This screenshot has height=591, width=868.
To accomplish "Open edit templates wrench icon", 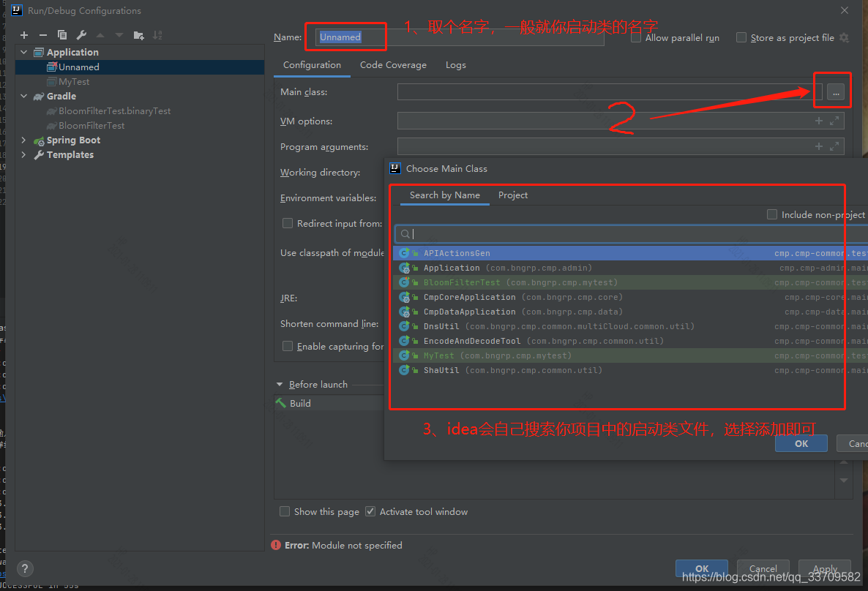I will tap(81, 35).
